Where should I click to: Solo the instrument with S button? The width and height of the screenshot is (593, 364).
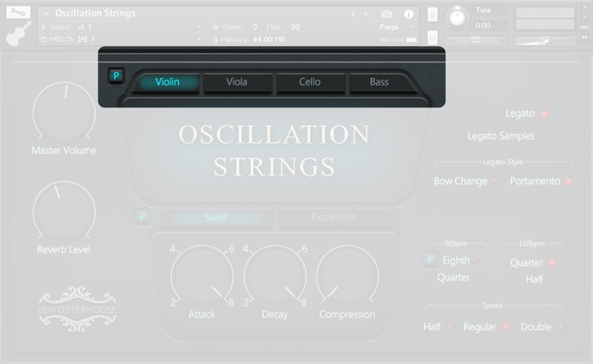(432, 14)
